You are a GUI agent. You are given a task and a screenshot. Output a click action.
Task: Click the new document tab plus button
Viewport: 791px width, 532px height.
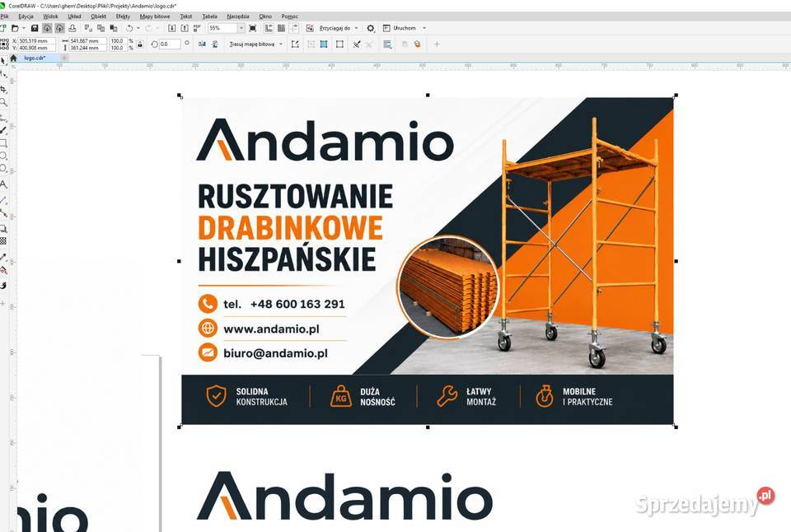click(64, 58)
